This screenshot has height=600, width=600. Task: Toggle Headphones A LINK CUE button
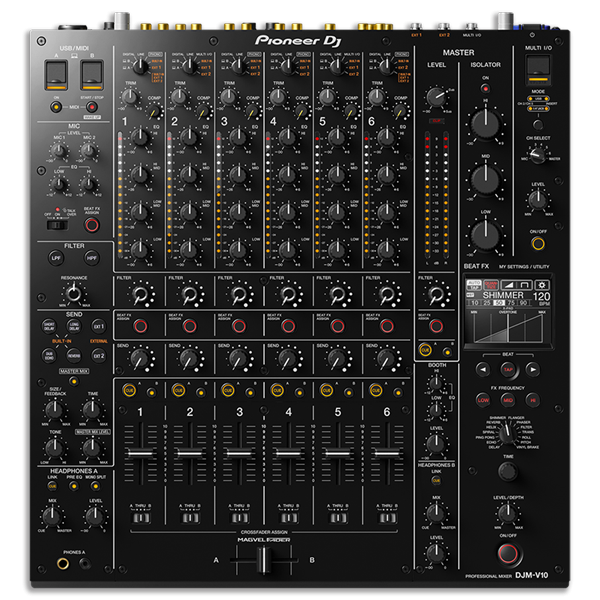[52, 486]
